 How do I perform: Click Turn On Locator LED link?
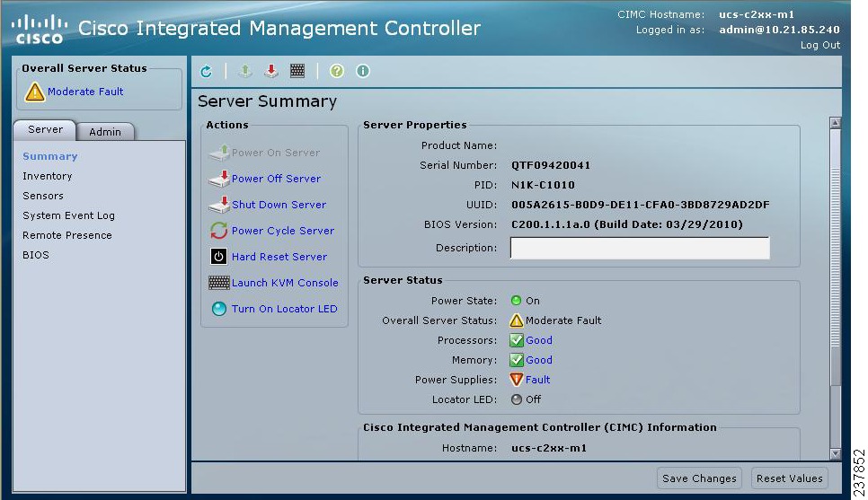[x=284, y=309]
